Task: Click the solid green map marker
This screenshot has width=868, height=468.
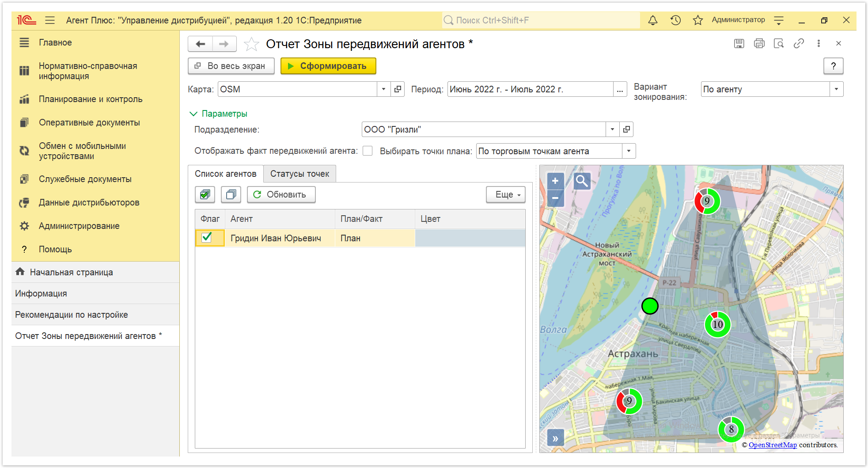Action: [x=650, y=306]
